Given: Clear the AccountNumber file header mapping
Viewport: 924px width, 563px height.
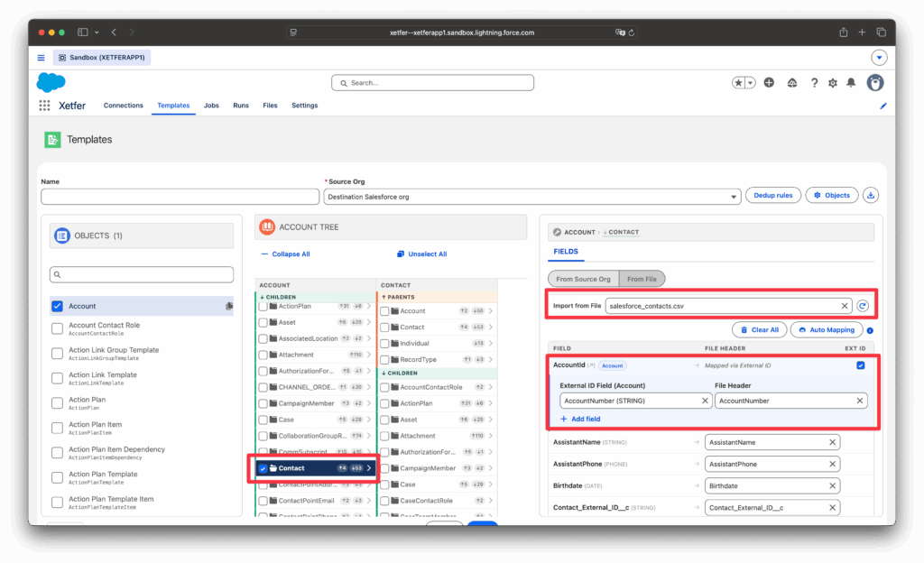Looking at the screenshot, I should click(x=859, y=401).
